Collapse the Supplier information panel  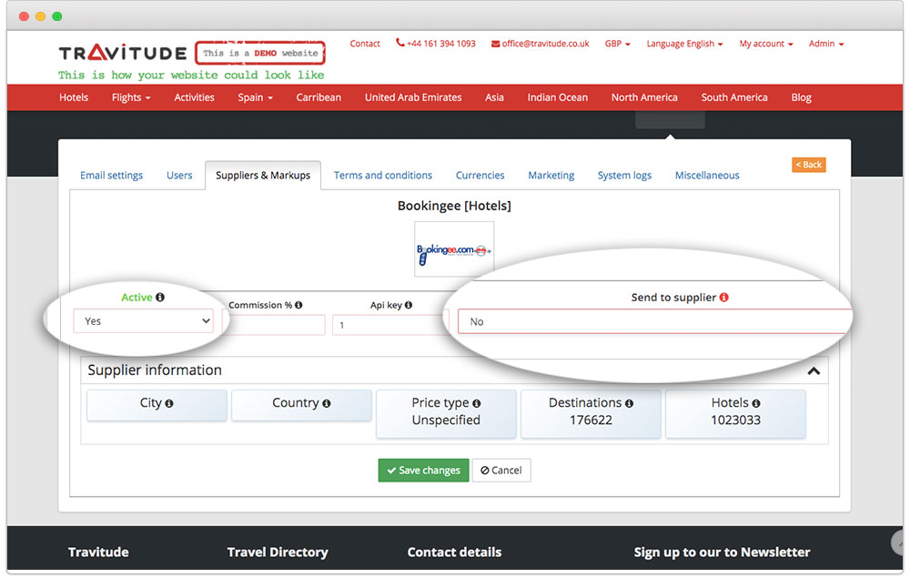[814, 370]
